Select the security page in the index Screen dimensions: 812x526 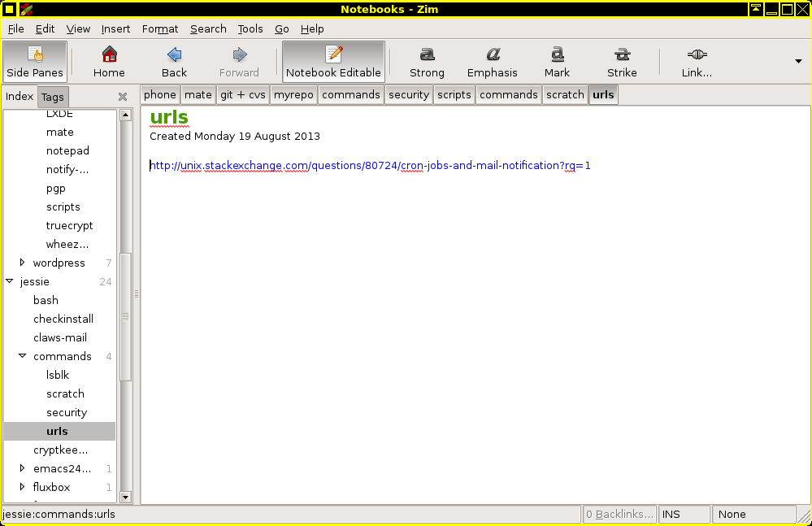click(x=67, y=413)
